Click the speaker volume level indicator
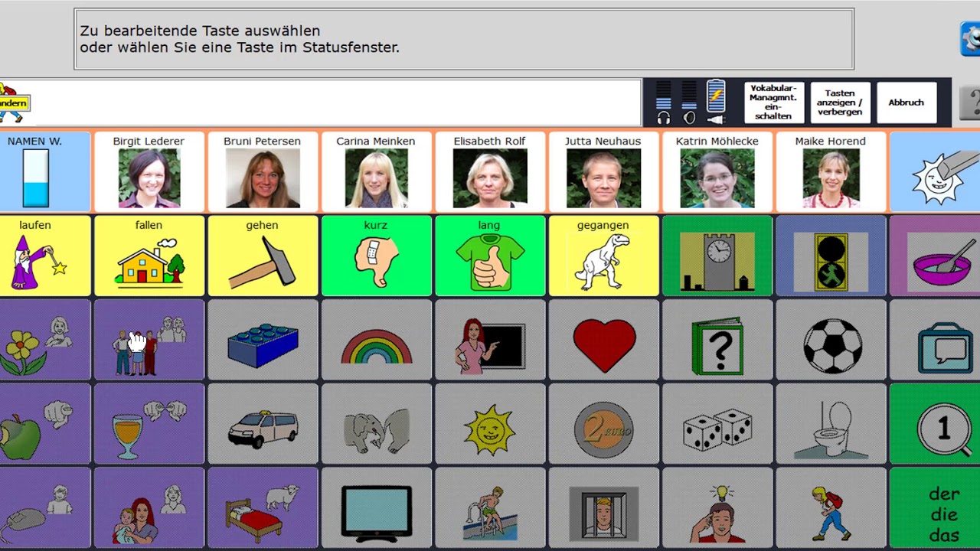This screenshot has height=551, width=980. click(x=690, y=103)
